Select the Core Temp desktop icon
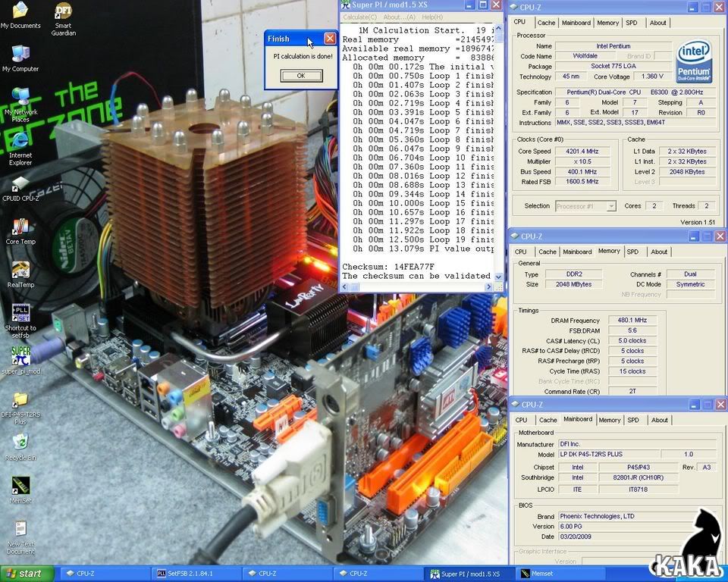The width and height of the screenshot is (728, 582). tap(20, 232)
